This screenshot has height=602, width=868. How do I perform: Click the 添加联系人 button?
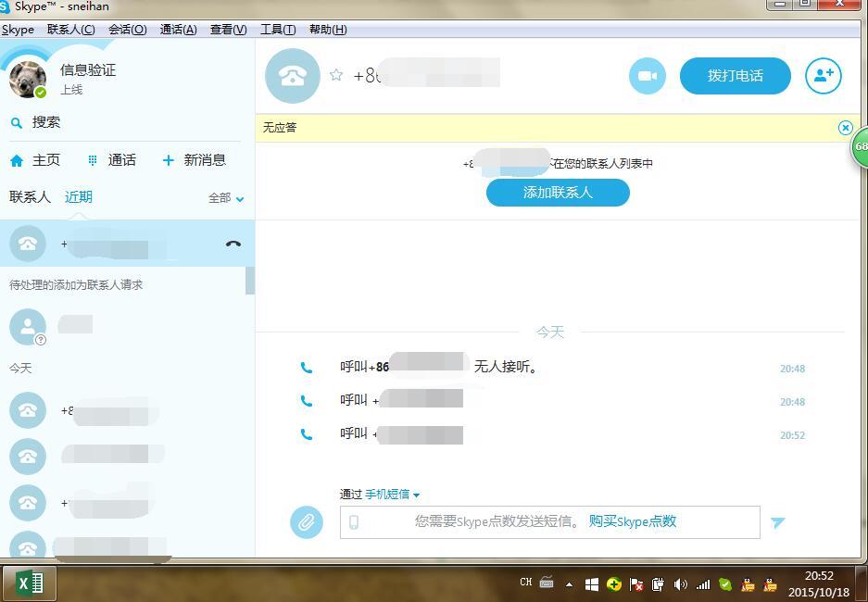point(558,193)
